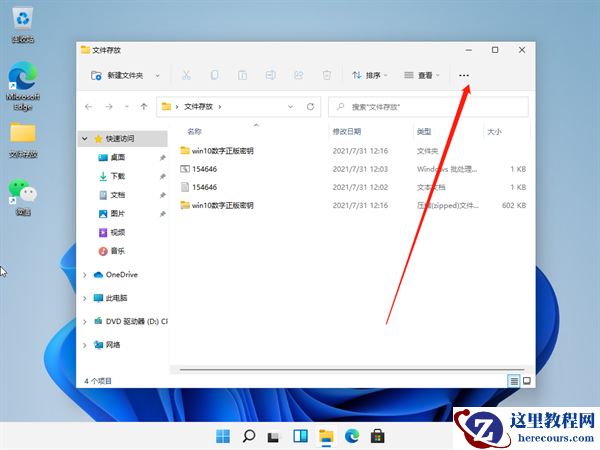600x450 pixels.
Task: Click the Copy icon in toolbar
Action: pos(215,75)
